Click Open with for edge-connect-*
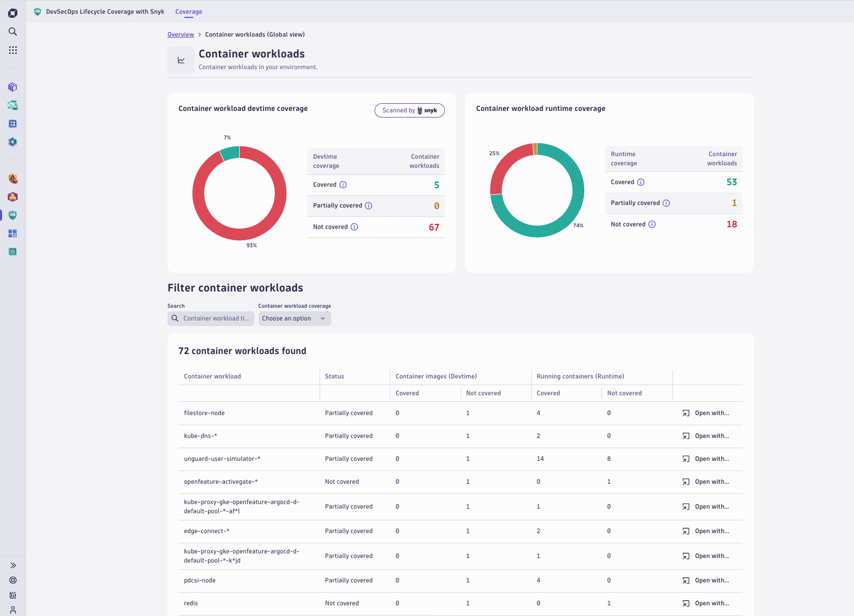Viewport: 854px width, 616px height. (x=706, y=531)
